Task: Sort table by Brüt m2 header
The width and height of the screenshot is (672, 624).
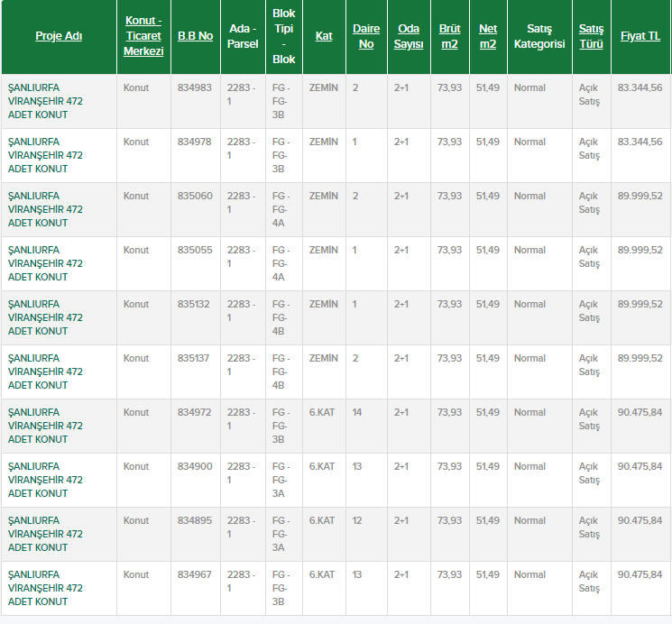Action: point(449,36)
